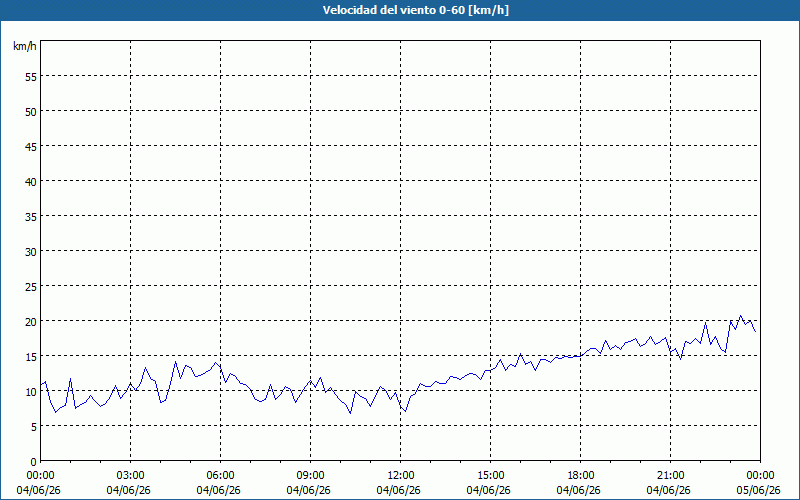The height and width of the screenshot is (500, 800).
Task: Click the title "Velocidad del viento 0-60 [km/h]"
Action: click(x=415, y=10)
